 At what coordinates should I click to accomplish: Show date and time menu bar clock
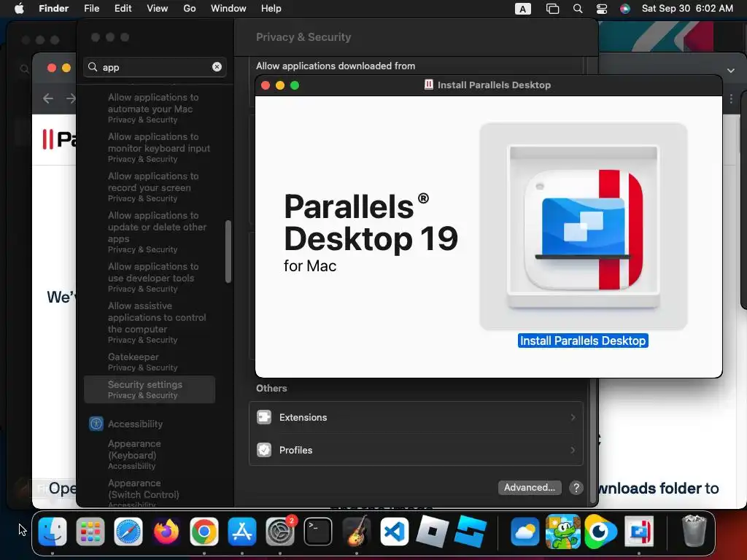click(687, 9)
